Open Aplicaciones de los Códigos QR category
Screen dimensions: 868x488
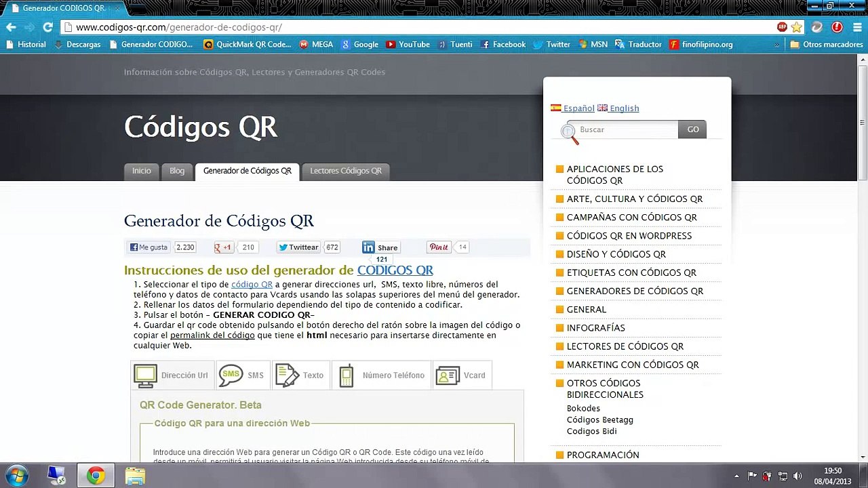615,175
